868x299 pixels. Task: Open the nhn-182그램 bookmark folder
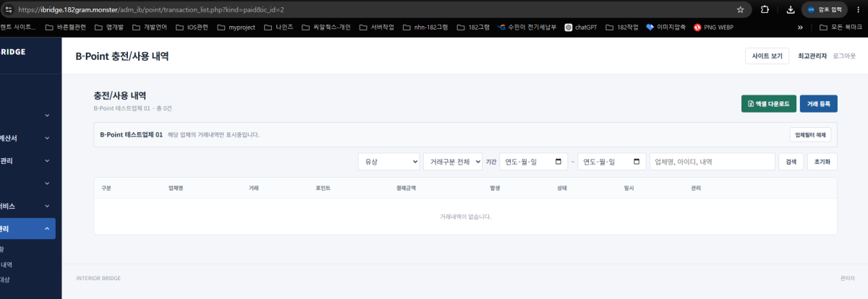click(425, 27)
